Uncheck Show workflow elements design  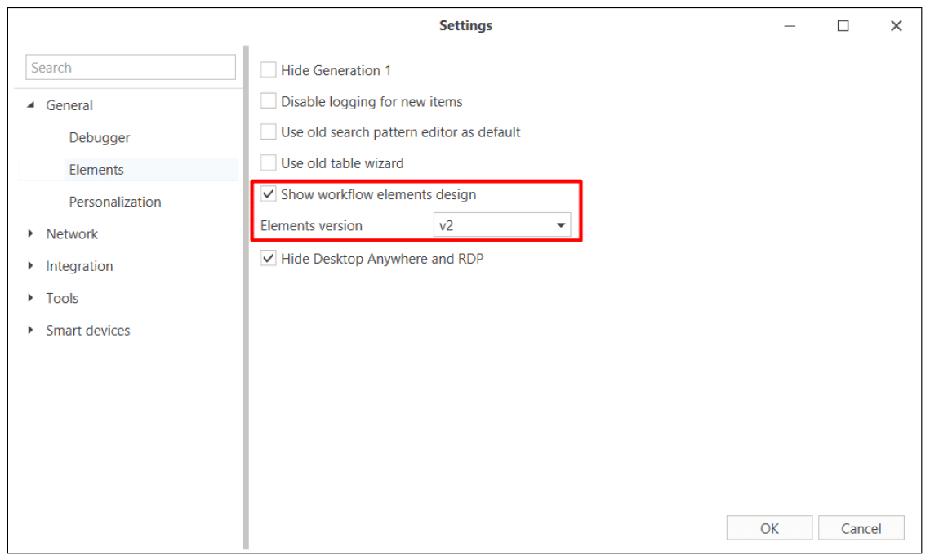(x=269, y=194)
